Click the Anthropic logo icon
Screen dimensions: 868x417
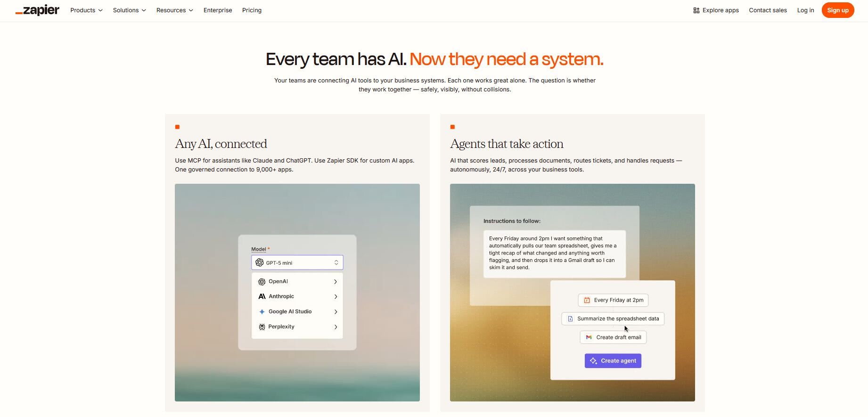pos(262,296)
